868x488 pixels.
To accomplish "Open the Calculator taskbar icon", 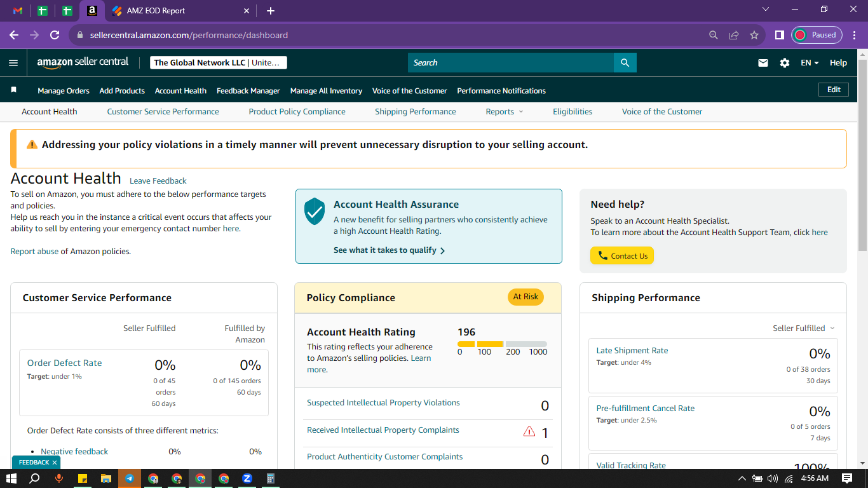I will click(x=270, y=478).
